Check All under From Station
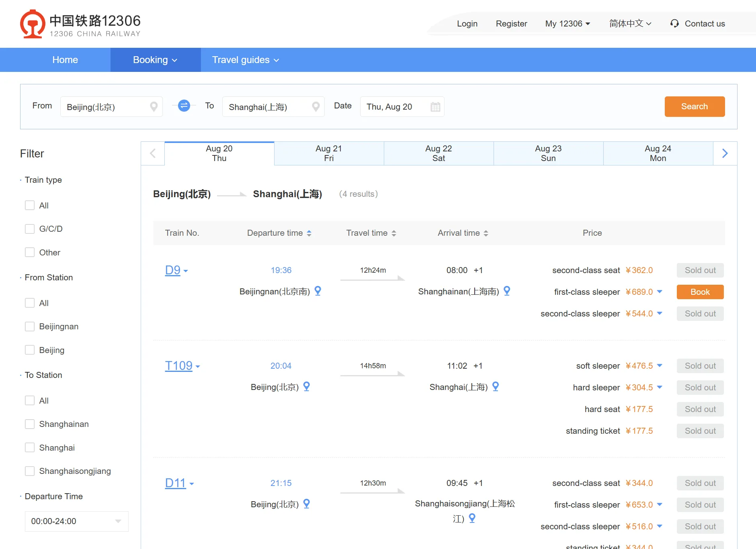This screenshot has width=756, height=549. pos(30,303)
